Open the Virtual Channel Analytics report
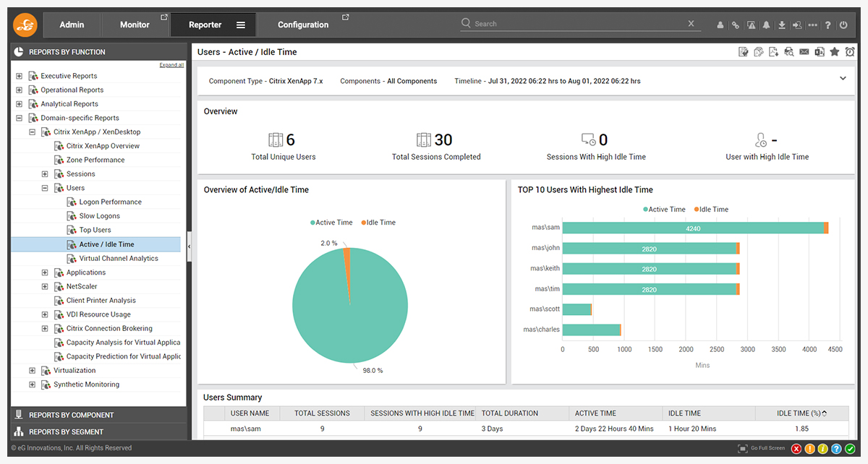The width and height of the screenshot is (868, 464). tap(119, 258)
